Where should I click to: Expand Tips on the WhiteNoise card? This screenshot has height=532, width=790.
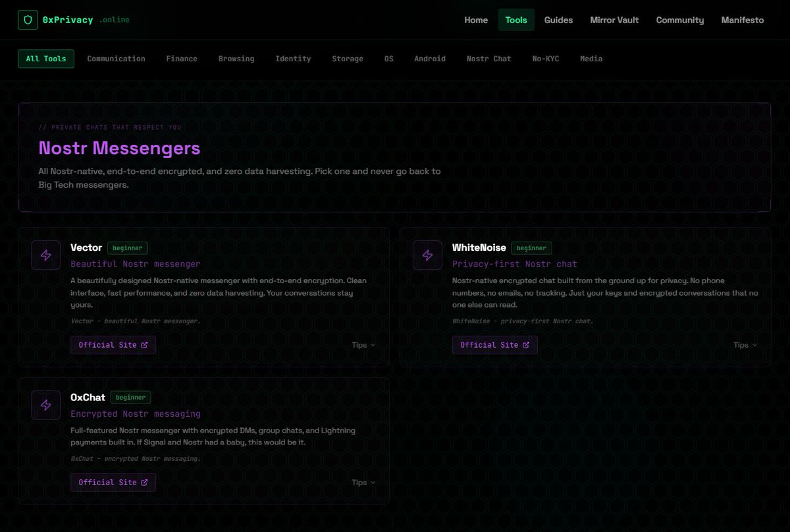[x=745, y=345]
